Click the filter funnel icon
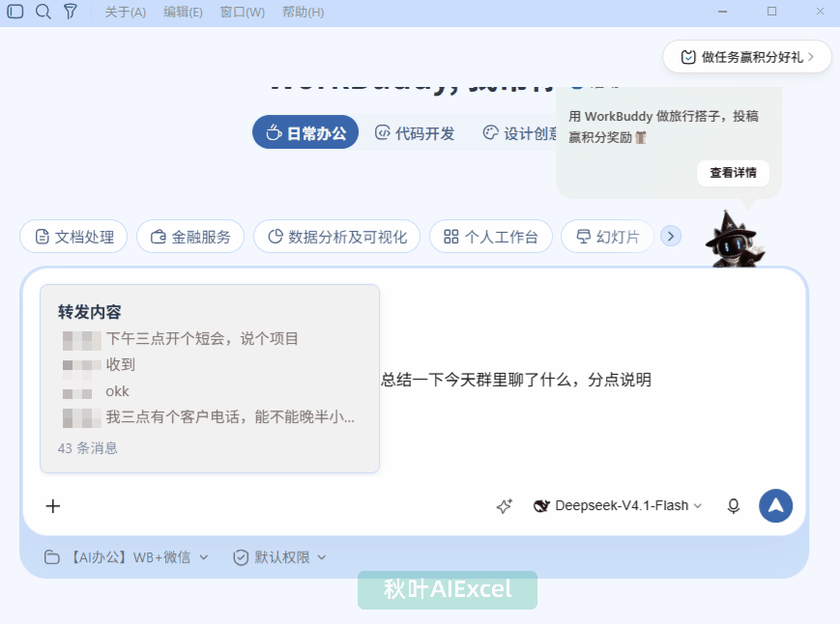 [x=71, y=12]
